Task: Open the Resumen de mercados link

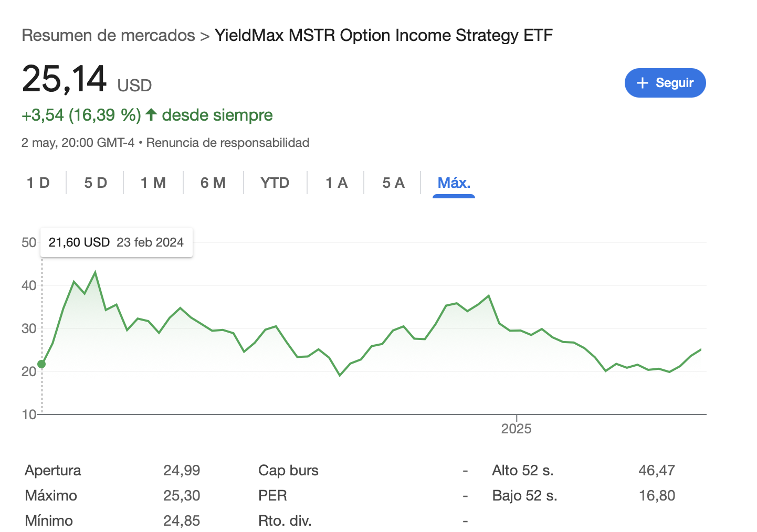Action: click(108, 35)
